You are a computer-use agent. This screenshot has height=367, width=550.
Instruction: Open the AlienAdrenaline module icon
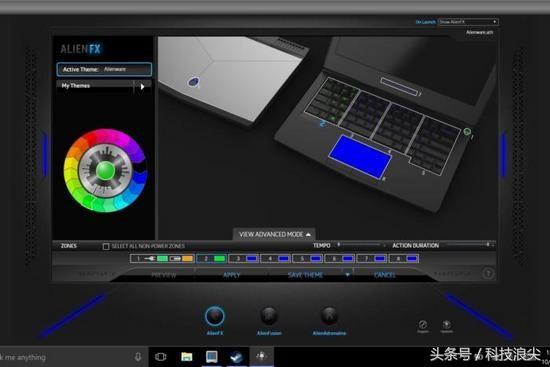(x=329, y=316)
